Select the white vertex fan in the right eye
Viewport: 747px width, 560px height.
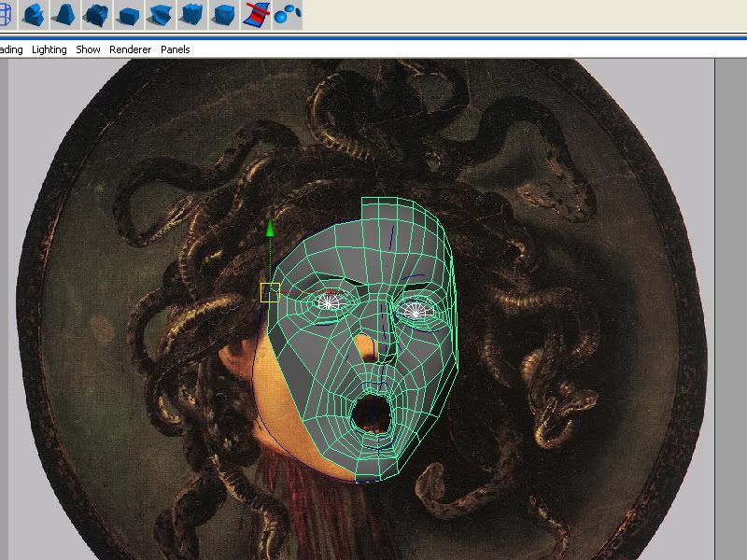click(x=416, y=313)
